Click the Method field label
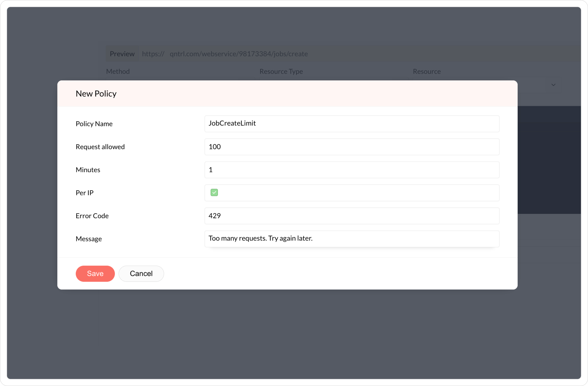 118,71
